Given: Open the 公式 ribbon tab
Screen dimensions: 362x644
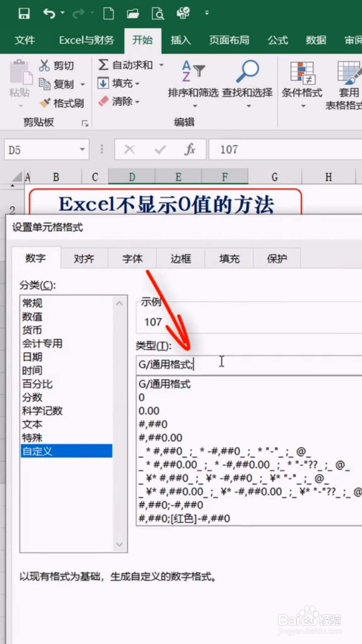Looking at the screenshot, I should tap(278, 40).
